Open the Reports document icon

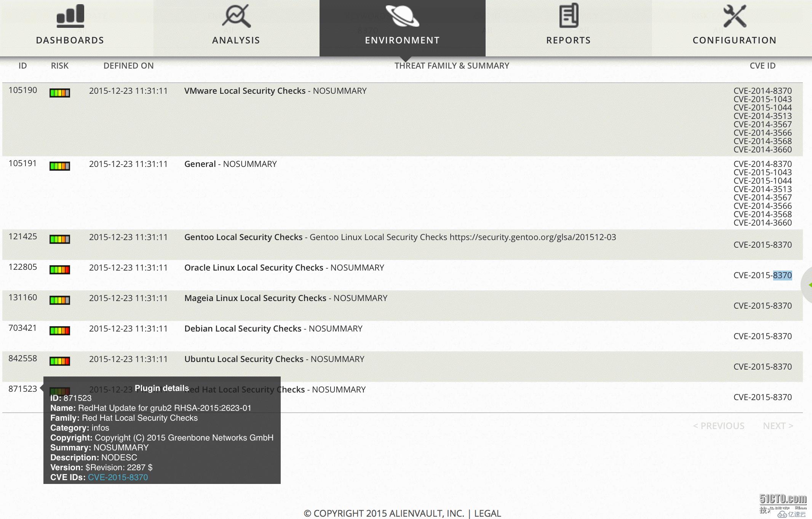569,16
